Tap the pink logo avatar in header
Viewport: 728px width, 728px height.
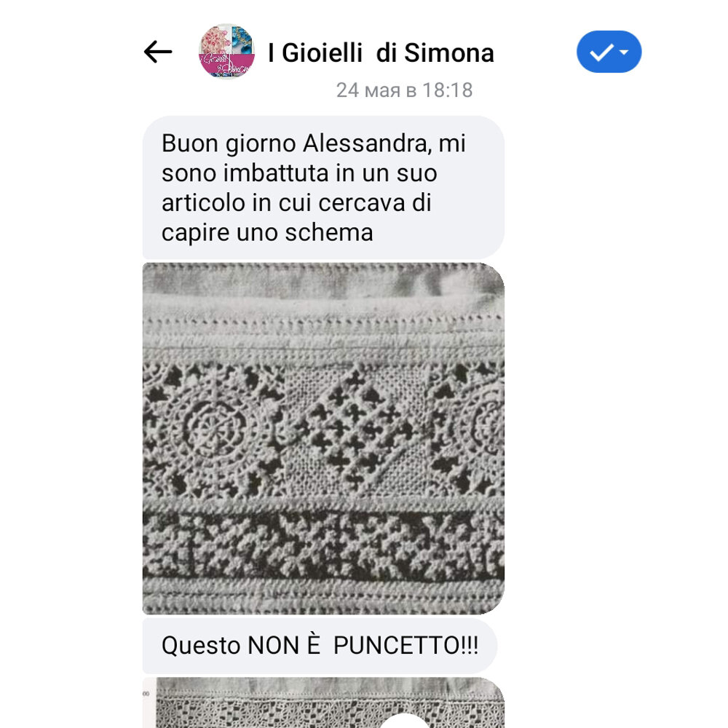226,51
